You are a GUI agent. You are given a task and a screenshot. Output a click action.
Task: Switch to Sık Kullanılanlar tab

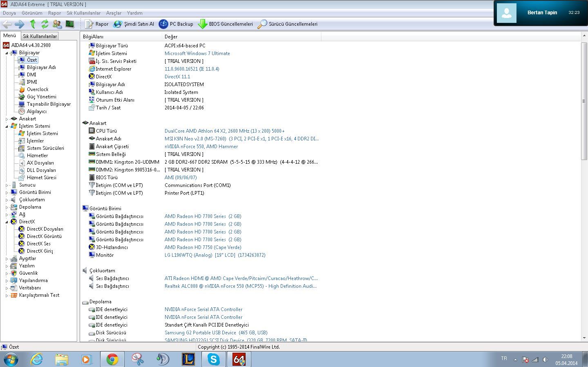click(40, 36)
